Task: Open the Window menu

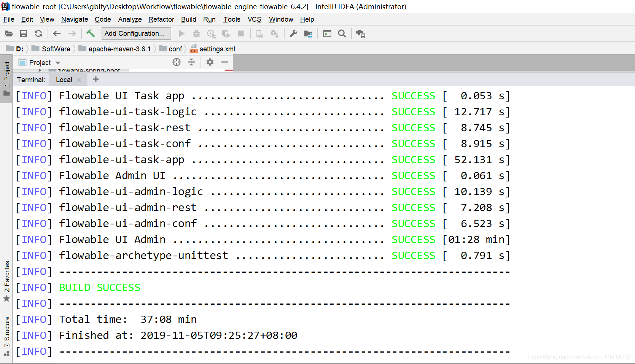Action: point(281,19)
